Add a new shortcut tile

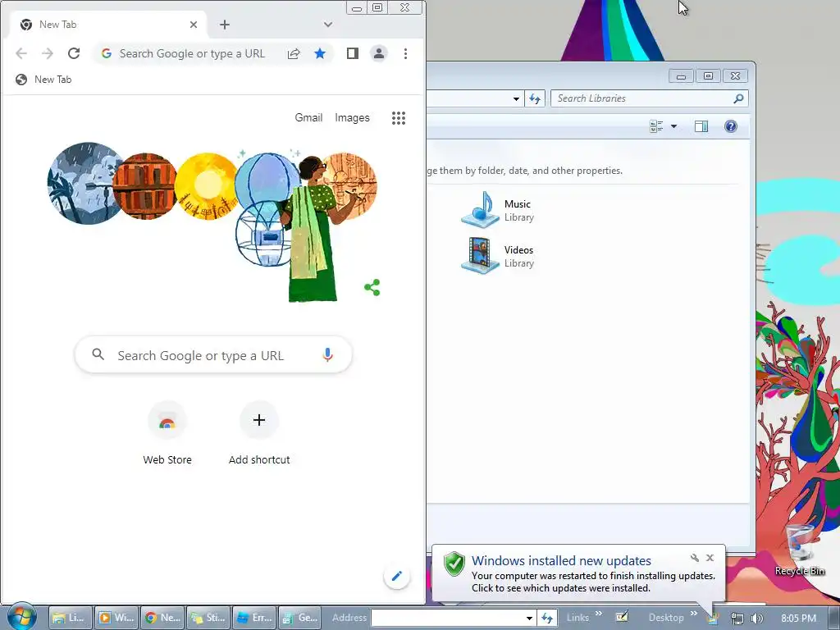tap(259, 435)
